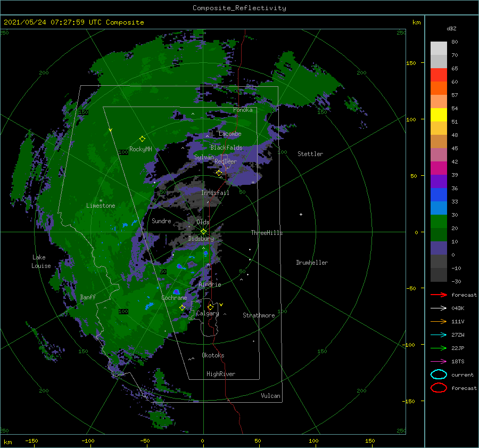This screenshot has height=448, width=479.
Task: Choose the green 22JP arrow legend icon
Action: pyautogui.click(x=439, y=348)
